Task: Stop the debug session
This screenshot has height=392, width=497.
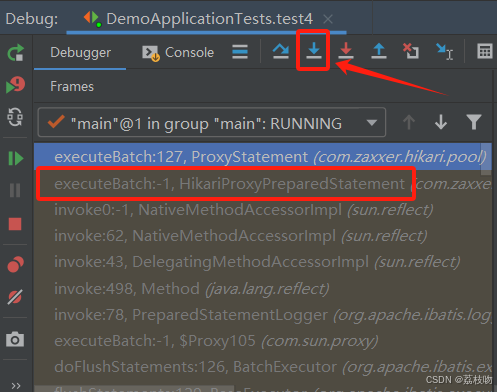Action: click(x=15, y=224)
